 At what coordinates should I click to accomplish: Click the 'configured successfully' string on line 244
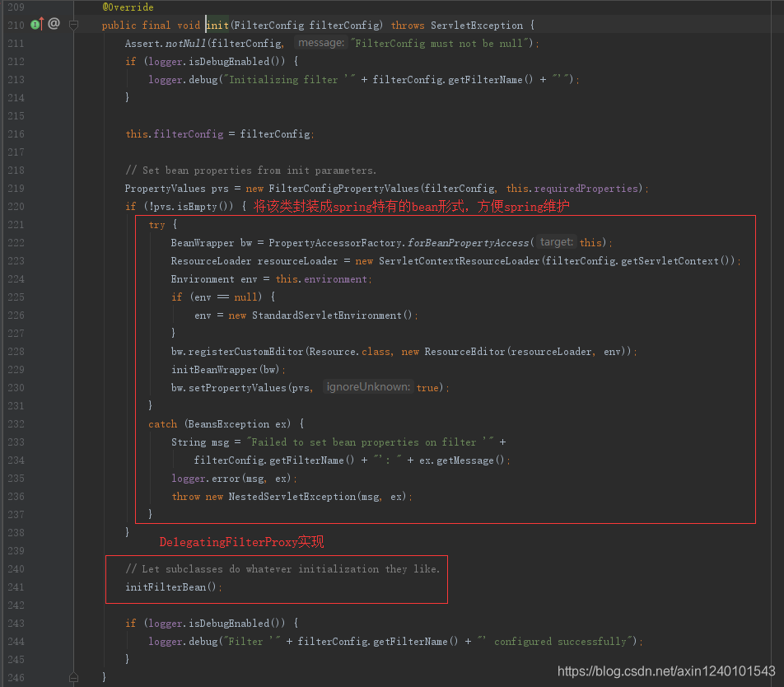[556, 642]
